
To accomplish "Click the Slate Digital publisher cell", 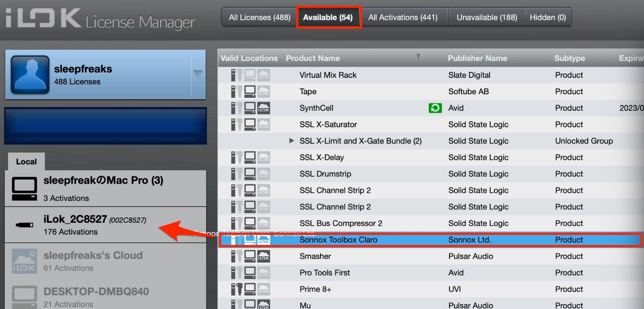I will click(x=469, y=75).
